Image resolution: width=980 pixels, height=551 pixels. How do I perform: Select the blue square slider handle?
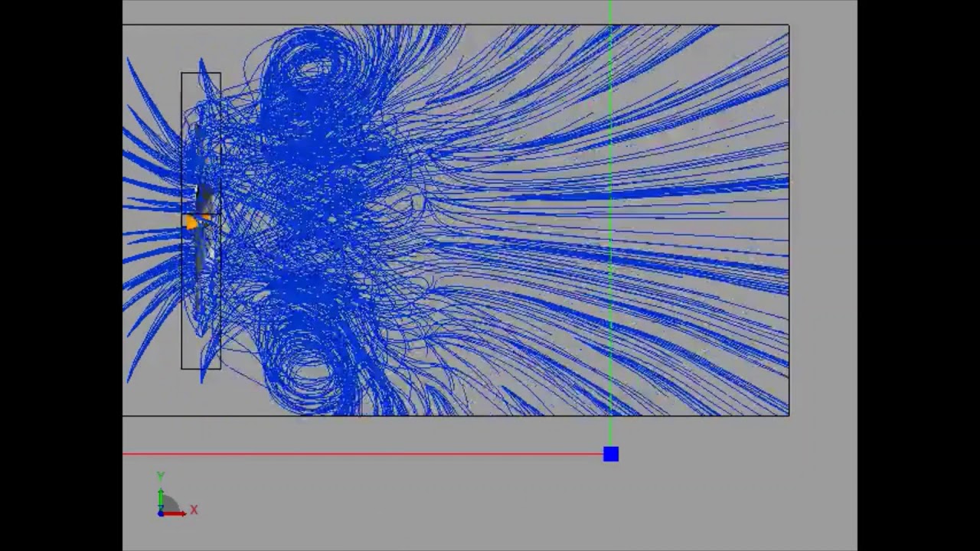click(610, 455)
